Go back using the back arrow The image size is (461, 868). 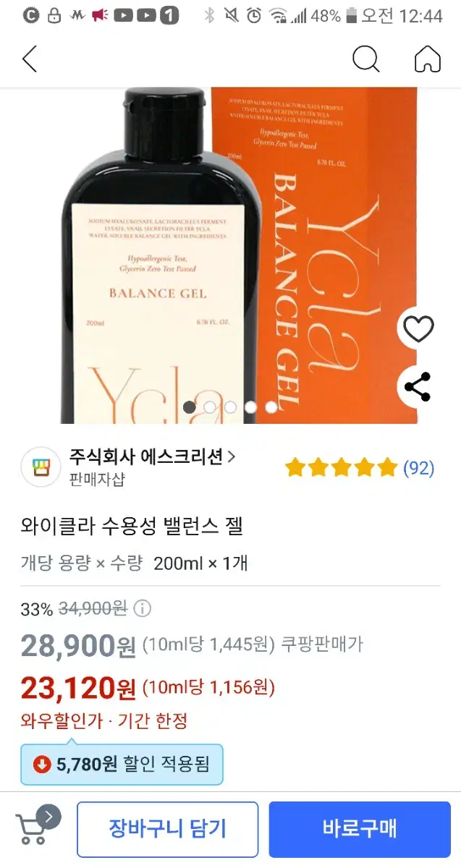click(30, 59)
